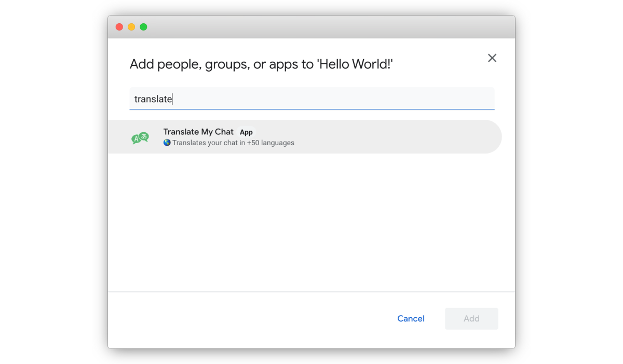Click the green Translate My Chat app icon
Viewport: 623px width, 364px height.
[140, 137]
